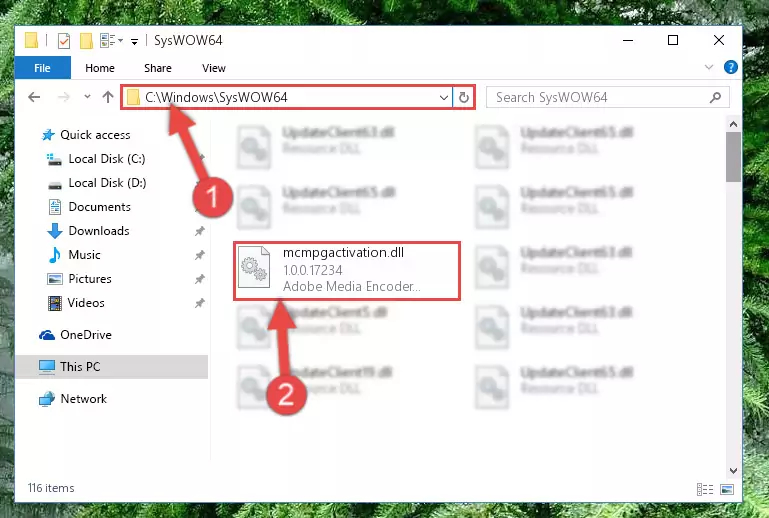Click the folder icon in title bar

31,40
